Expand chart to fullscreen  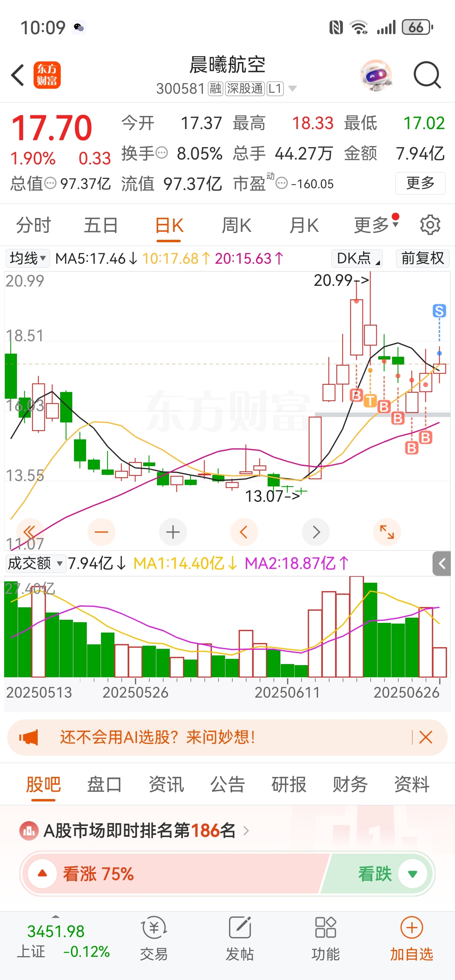point(387,532)
